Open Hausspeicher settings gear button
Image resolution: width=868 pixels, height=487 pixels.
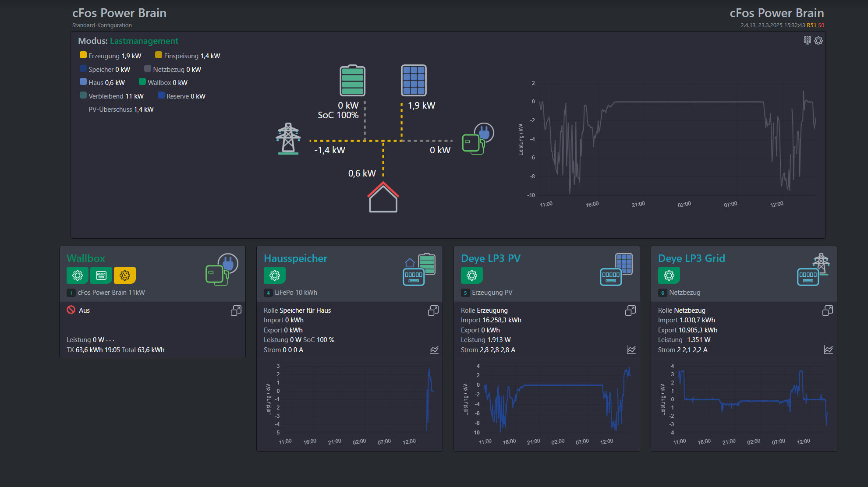(275, 275)
